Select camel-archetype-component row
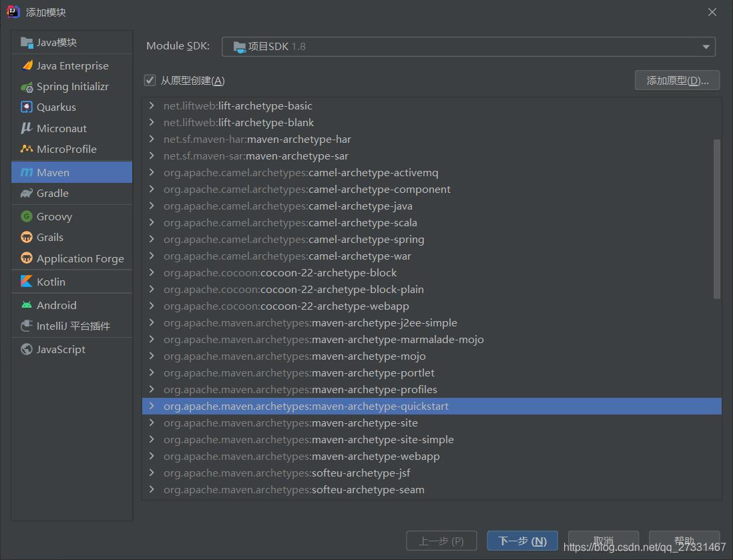The image size is (733, 560). [x=431, y=190]
